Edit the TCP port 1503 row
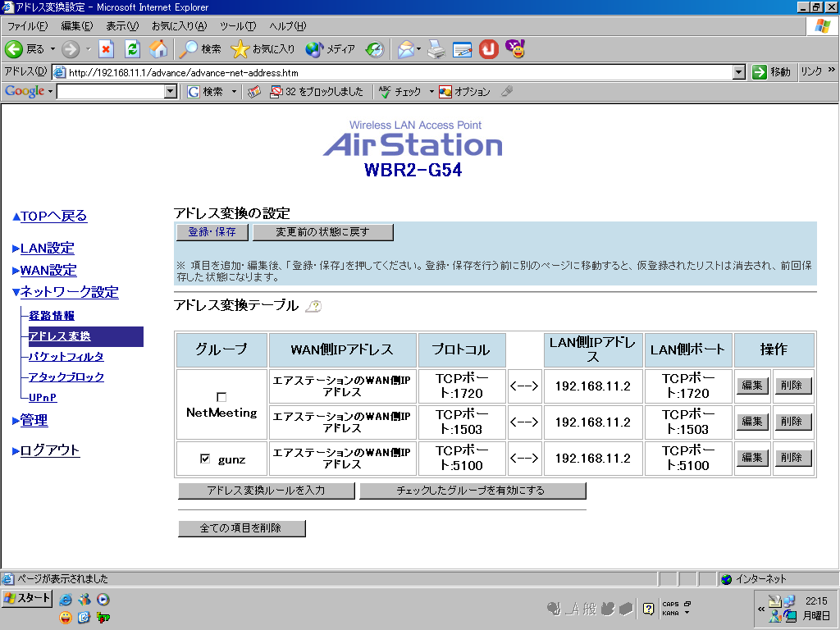The image size is (840, 630). [752, 422]
